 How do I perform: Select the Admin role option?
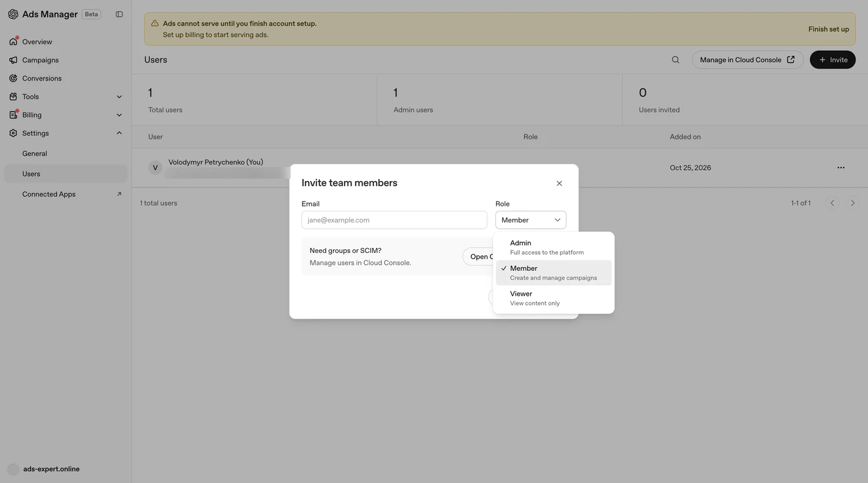pyautogui.click(x=554, y=247)
